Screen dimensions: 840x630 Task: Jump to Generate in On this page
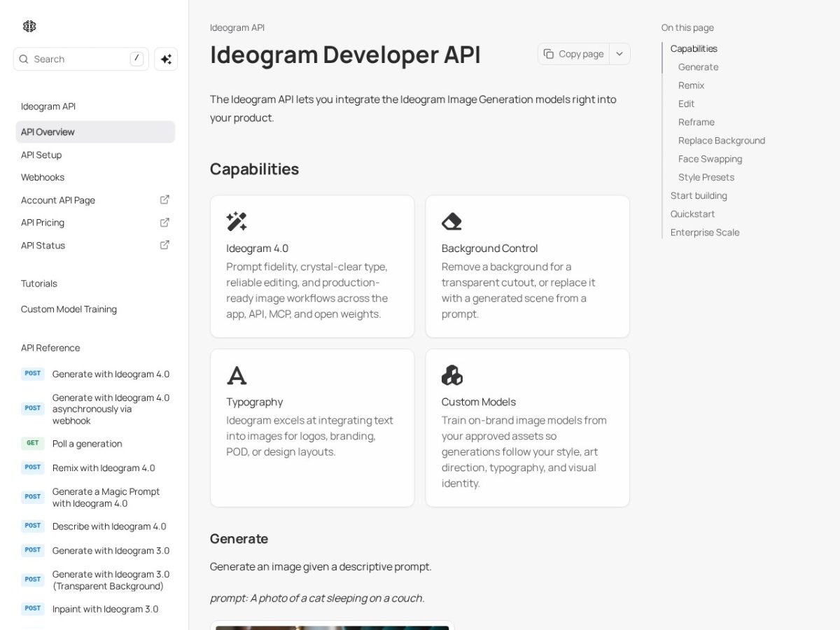pyautogui.click(x=698, y=67)
